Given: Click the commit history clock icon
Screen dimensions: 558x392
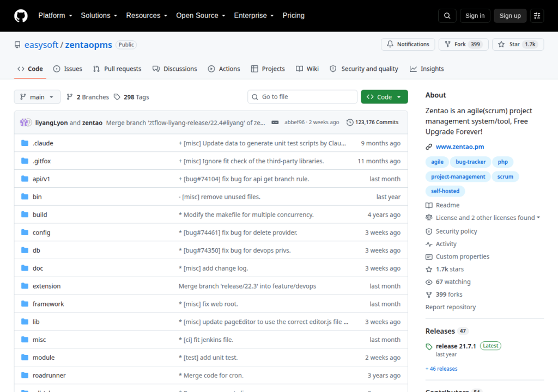Looking at the screenshot, I should pyautogui.click(x=350, y=122).
